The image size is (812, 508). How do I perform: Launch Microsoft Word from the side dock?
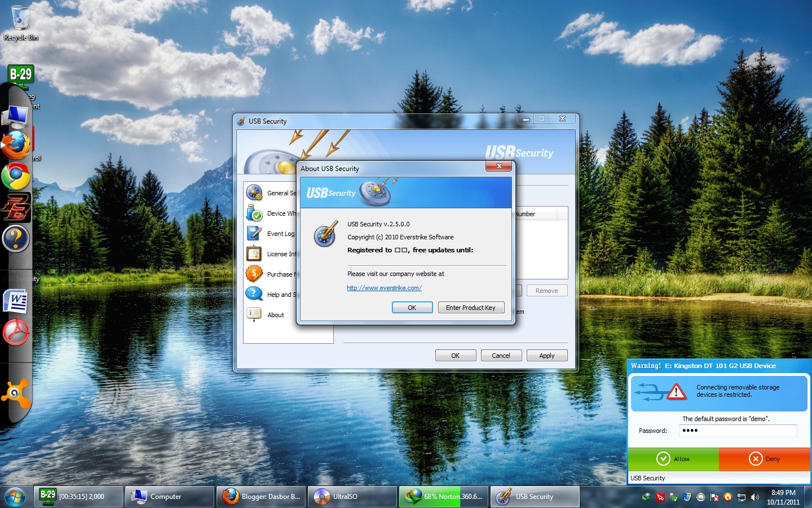(16, 301)
